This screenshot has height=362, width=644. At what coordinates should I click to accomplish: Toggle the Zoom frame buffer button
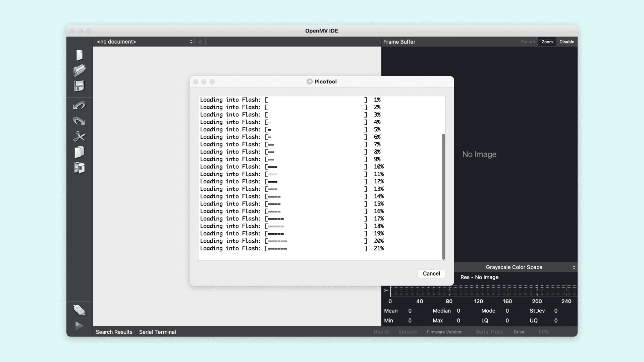click(x=547, y=42)
